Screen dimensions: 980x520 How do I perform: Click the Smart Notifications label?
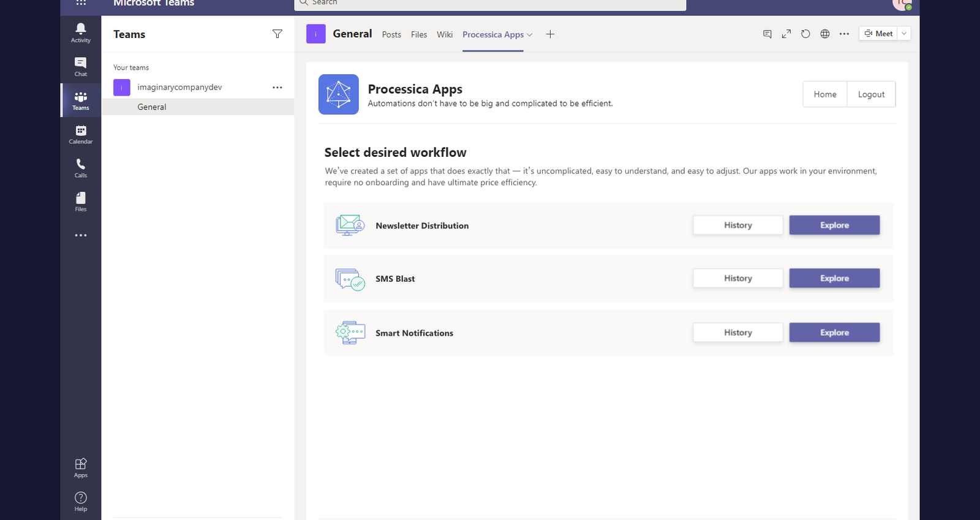pyautogui.click(x=414, y=333)
